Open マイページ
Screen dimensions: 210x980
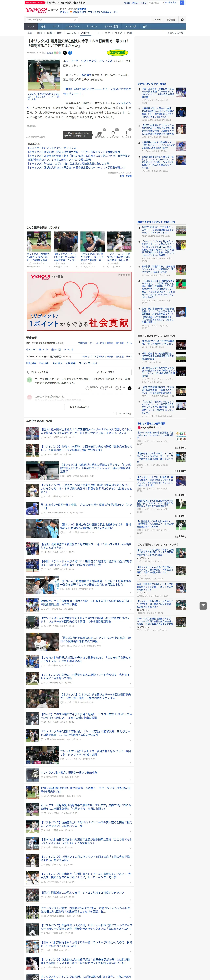click(157, 20)
